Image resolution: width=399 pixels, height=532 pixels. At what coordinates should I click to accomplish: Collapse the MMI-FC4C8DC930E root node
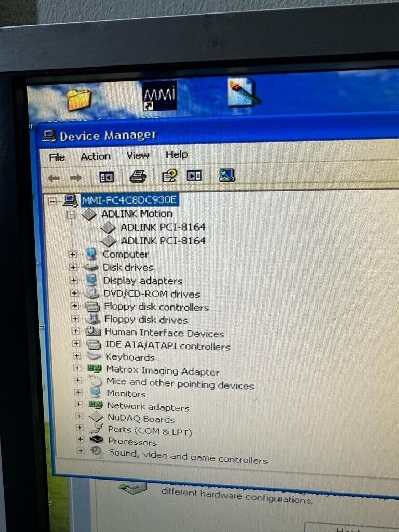tap(52, 202)
